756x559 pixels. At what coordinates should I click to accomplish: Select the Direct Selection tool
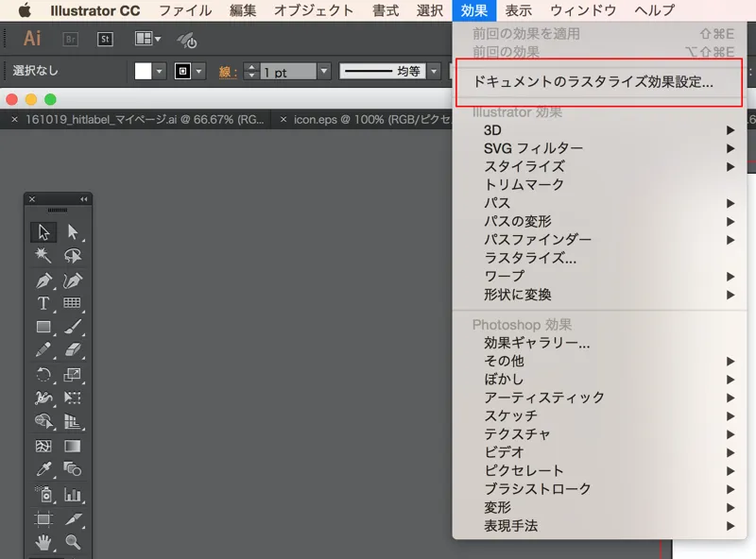73,231
